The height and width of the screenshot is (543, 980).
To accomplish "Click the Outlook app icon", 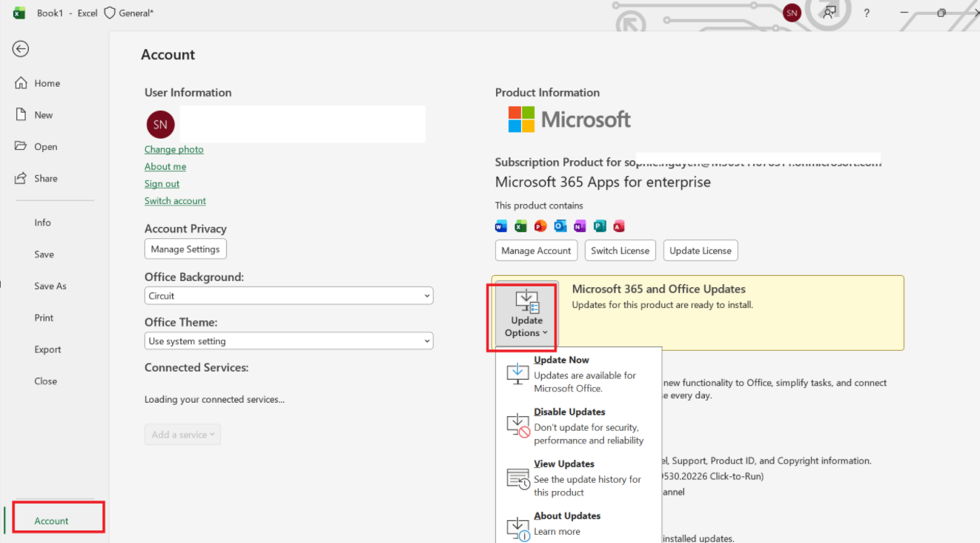I will tap(560, 226).
